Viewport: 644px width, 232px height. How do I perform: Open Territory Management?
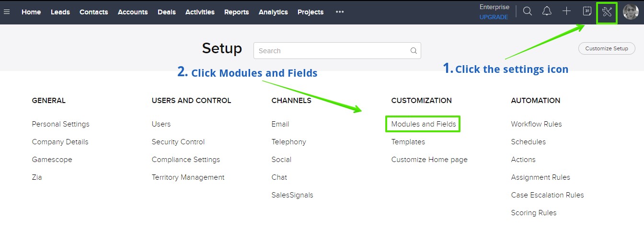point(188,177)
